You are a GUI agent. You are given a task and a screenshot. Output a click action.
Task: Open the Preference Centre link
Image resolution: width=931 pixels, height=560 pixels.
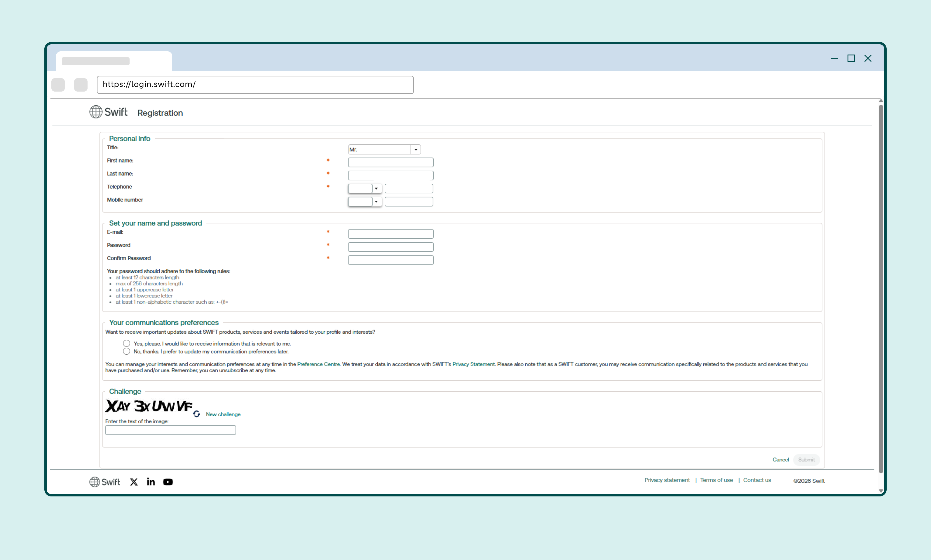pos(318,364)
